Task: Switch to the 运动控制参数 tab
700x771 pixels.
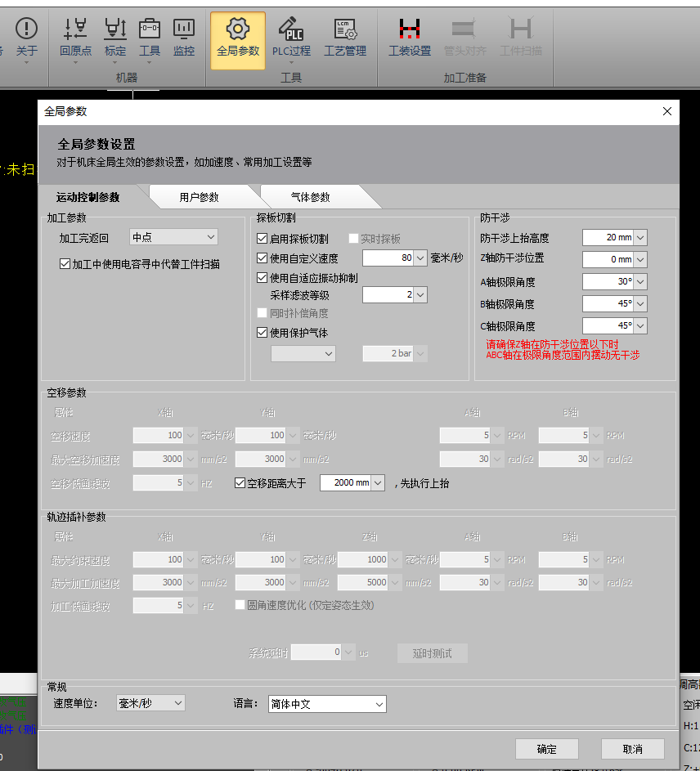Action: (x=88, y=197)
